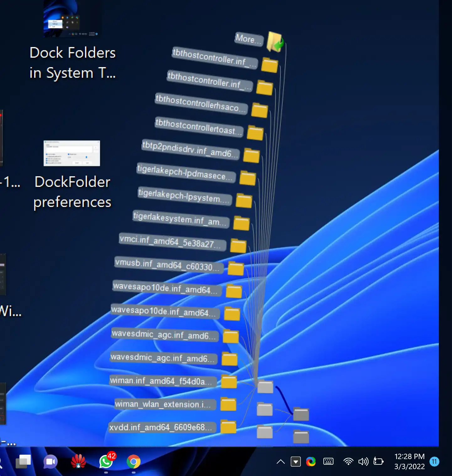This screenshot has width=452, height=476.
Task: Click the DockFolder tray dropdown icon
Action: click(x=295, y=462)
